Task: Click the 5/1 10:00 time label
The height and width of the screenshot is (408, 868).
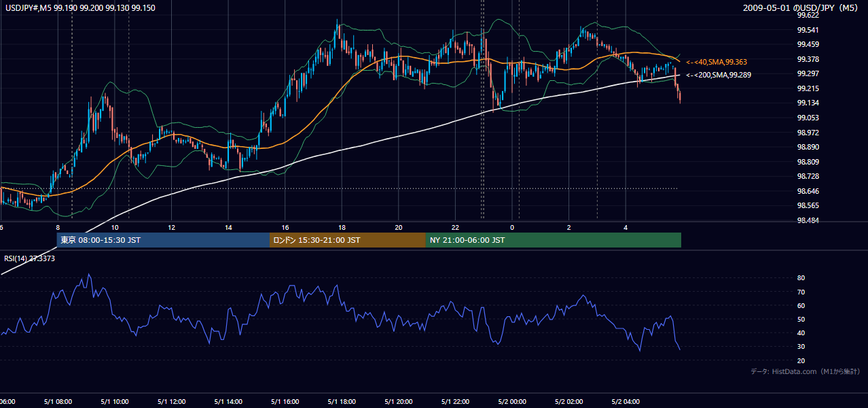Action: (115, 401)
